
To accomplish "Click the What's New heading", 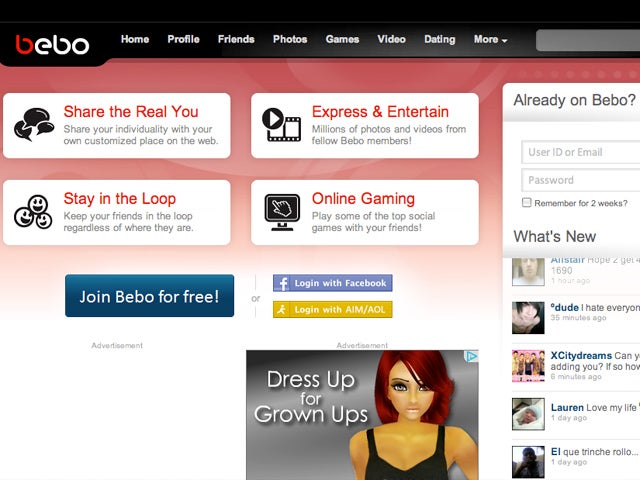I will coord(555,236).
